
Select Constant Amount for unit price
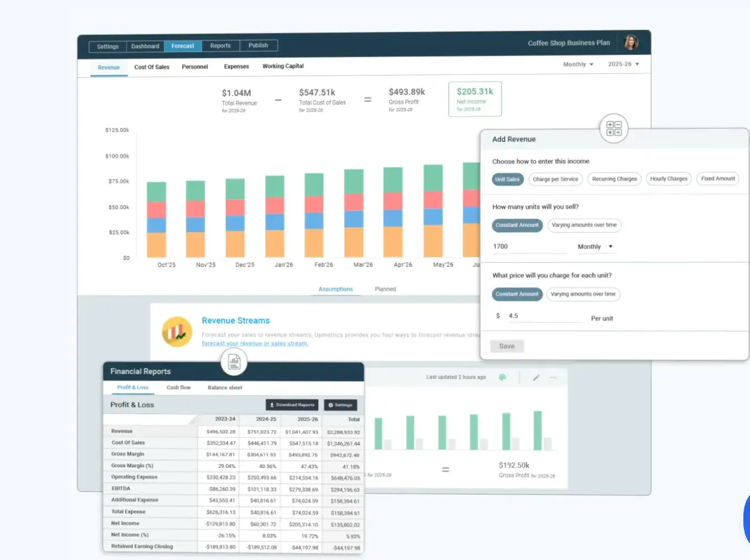pyautogui.click(x=517, y=294)
